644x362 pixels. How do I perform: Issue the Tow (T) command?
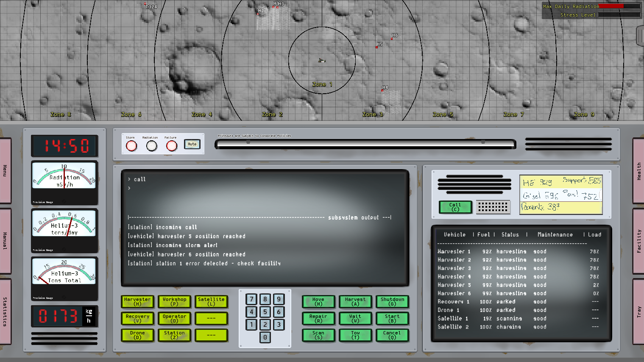click(355, 335)
